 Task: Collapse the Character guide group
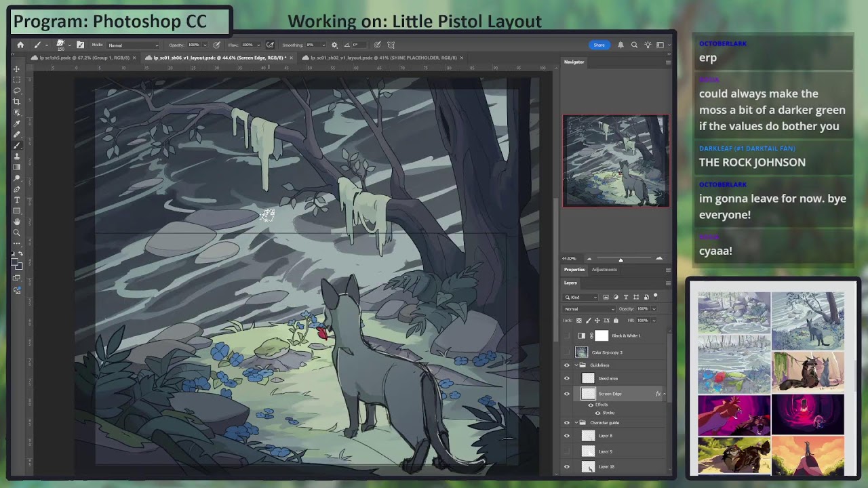[576, 423]
